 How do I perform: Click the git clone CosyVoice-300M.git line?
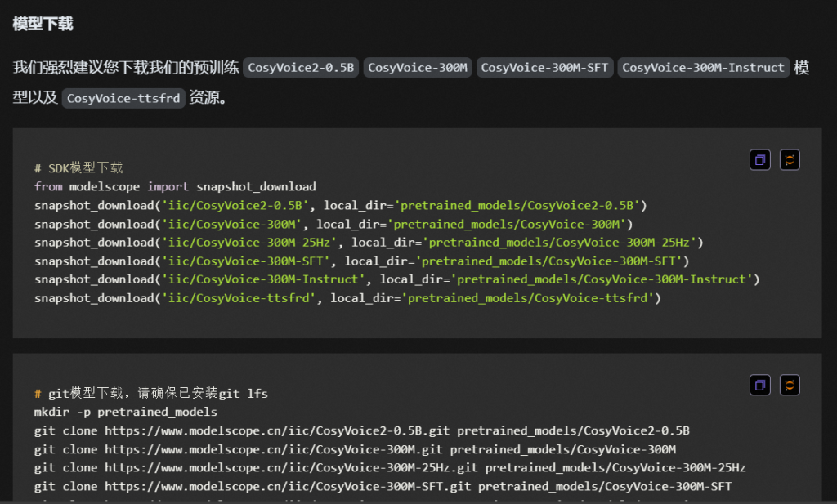pyautogui.click(x=355, y=449)
